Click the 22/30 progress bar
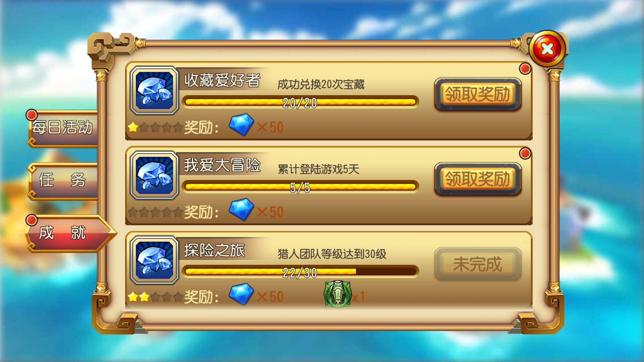Screen dimensions: 644x362 pos(300,272)
